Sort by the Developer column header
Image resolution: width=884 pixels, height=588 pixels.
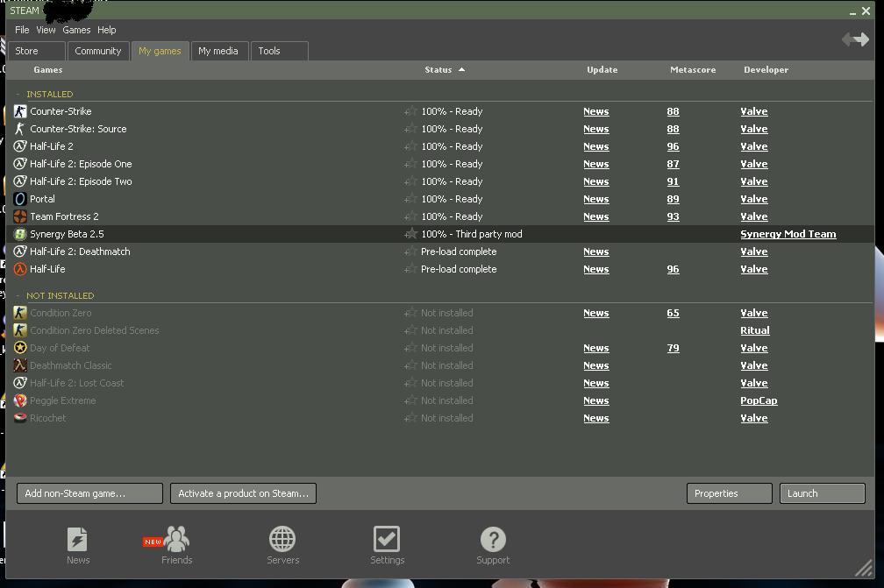[766, 70]
